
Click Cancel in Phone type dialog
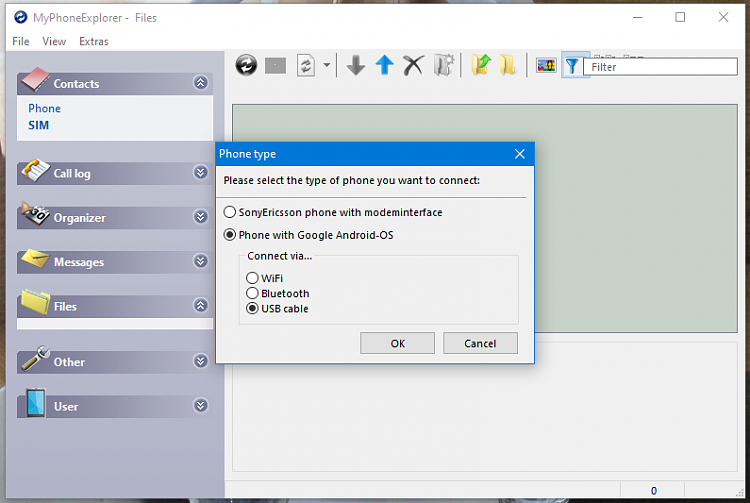[x=480, y=343]
